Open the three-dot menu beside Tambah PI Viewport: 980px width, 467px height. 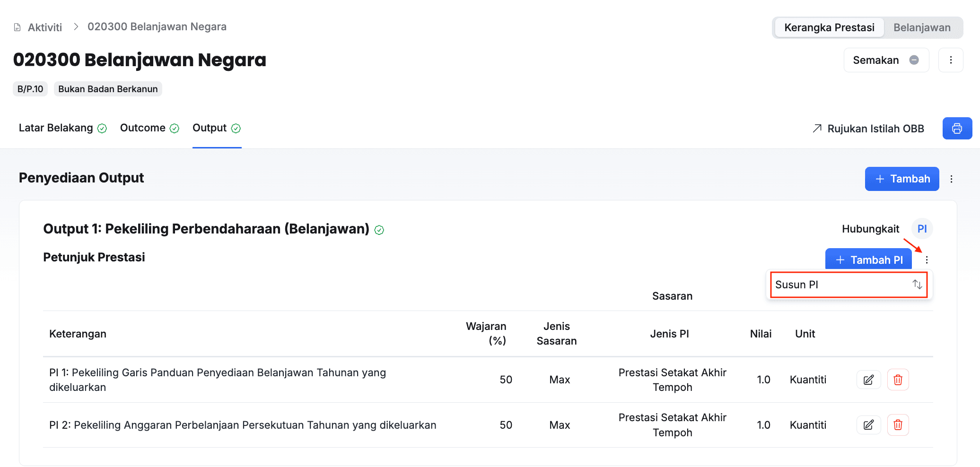(927, 259)
